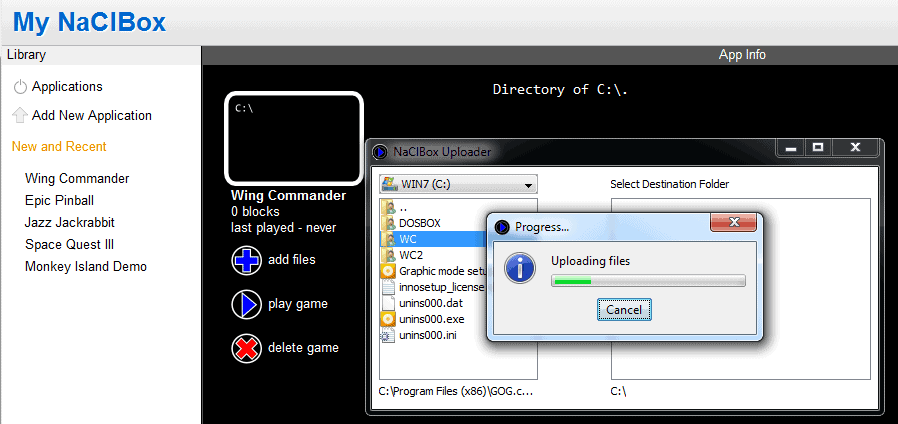Open Applications in the Library sidebar
Screen dimensions: 898x424
click(x=67, y=87)
